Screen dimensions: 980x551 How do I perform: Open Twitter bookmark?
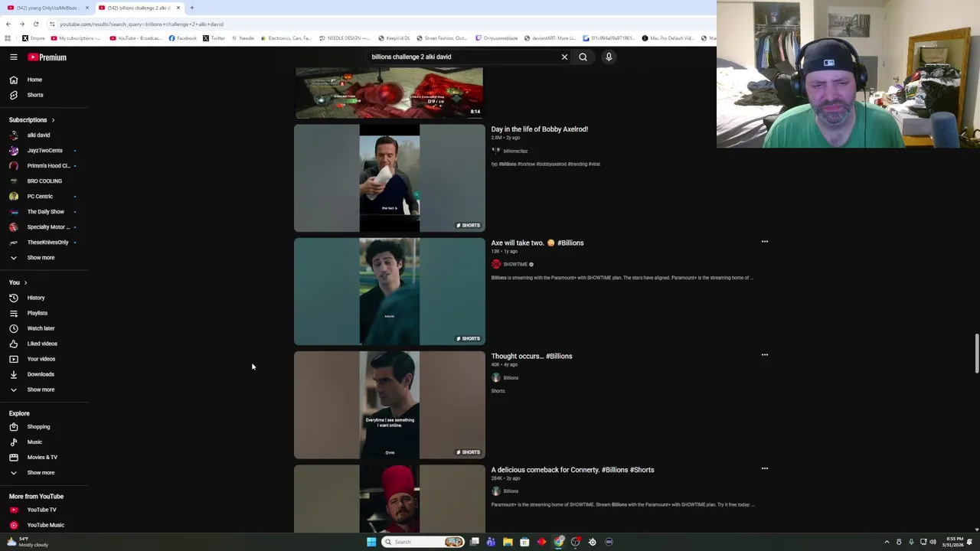pos(214,38)
